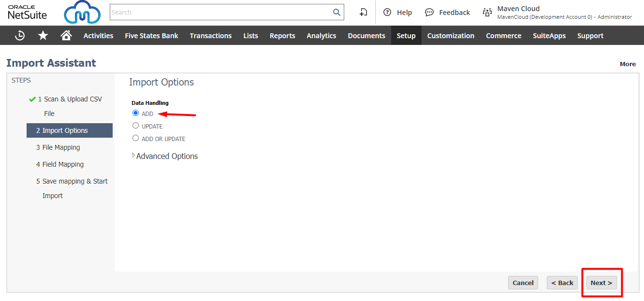Open the Recent Records clock icon
Screen dimensions: 644x301
click(20, 35)
